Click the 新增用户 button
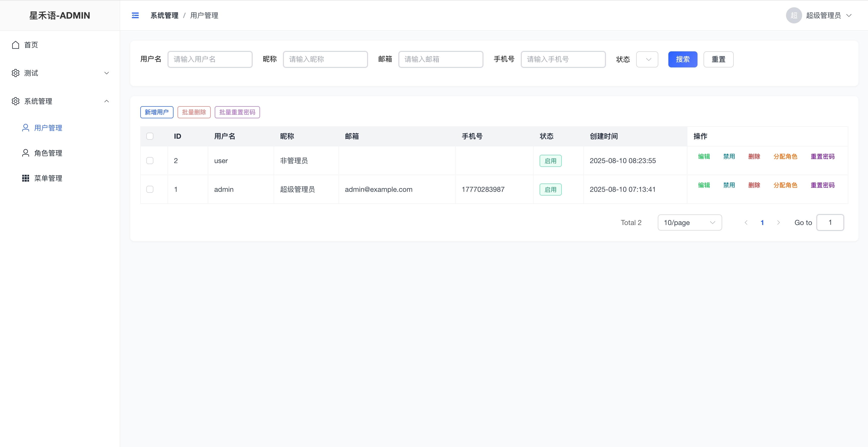 point(157,112)
